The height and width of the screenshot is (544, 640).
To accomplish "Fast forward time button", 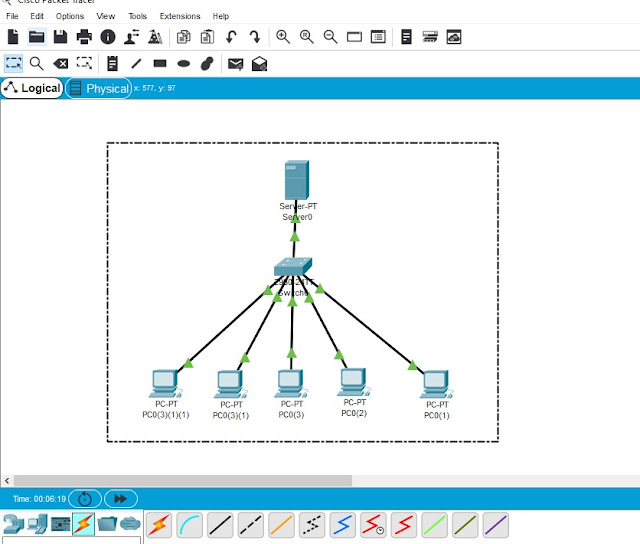I will (121, 499).
